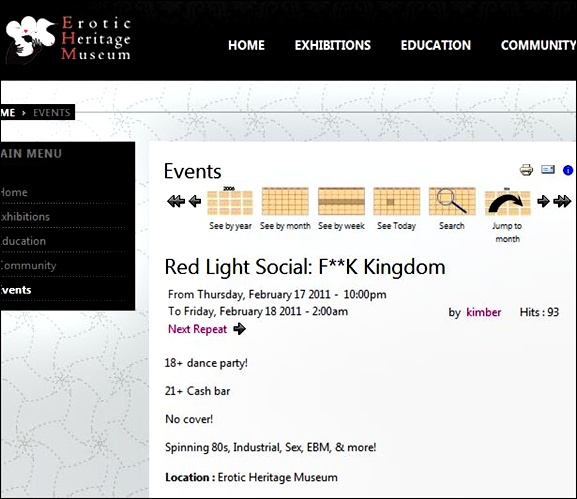This screenshot has height=499, width=577.
Task: Skip ahead with the double-right arrow
Action: (562, 201)
